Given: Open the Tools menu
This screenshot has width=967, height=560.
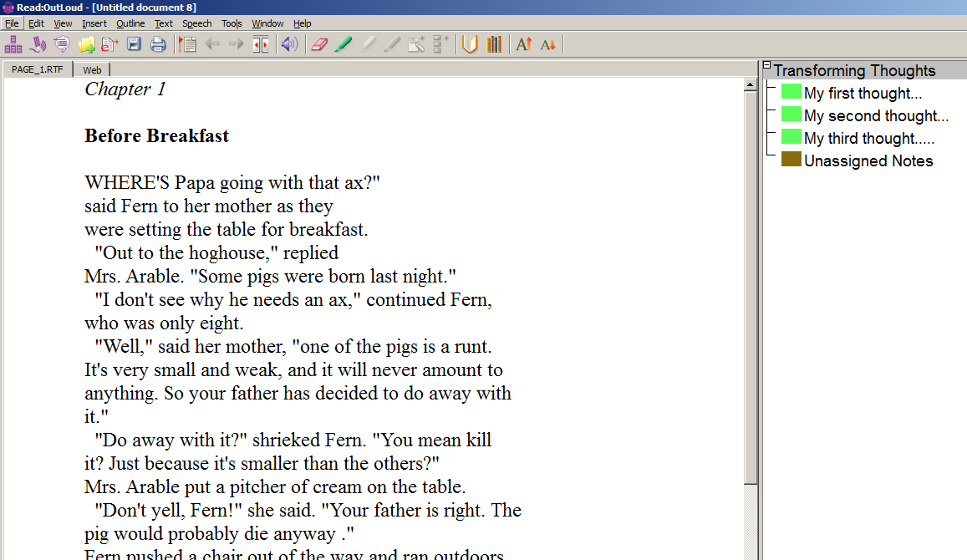Looking at the screenshot, I should click(232, 23).
